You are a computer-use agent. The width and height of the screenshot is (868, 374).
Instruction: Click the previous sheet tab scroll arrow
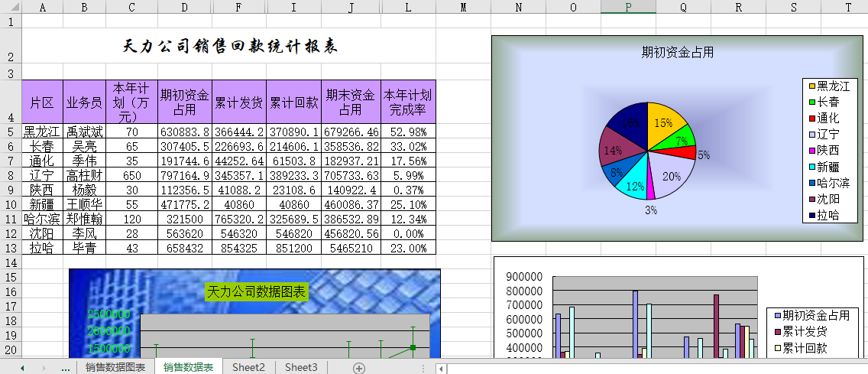(x=22, y=368)
